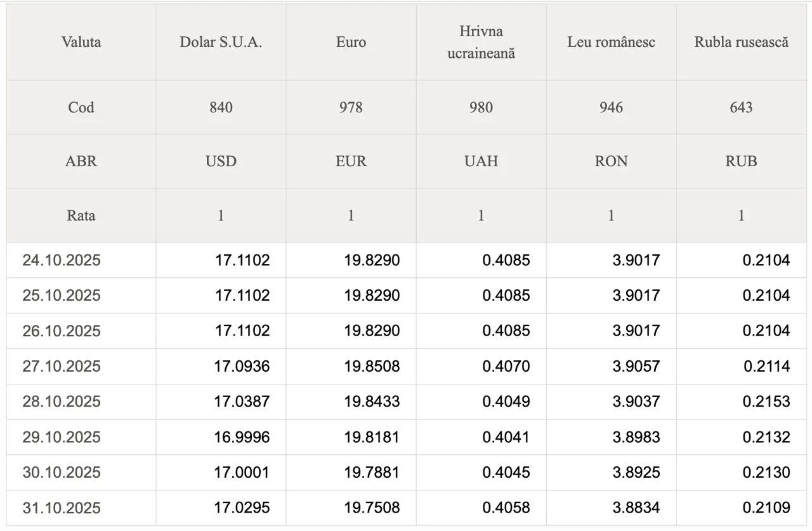Screen dimensions: 812x531
Task: Select the Euro rate 19.8508
Action: (x=372, y=366)
